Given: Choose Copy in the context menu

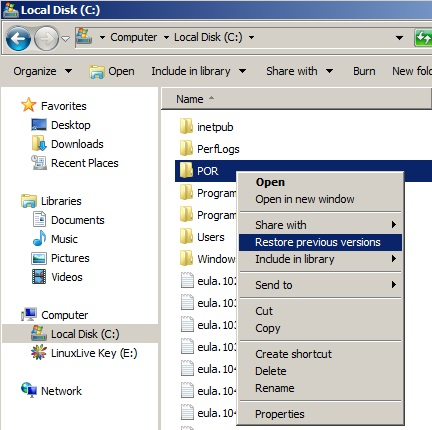Looking at the screenshot, I should [268, 328].
